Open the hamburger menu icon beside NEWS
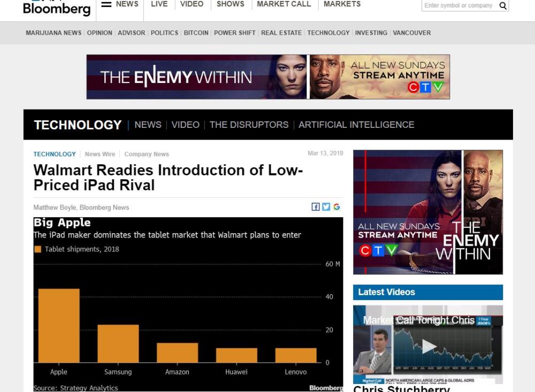Screen dimensions: 535x392 (x=106, y=4)
